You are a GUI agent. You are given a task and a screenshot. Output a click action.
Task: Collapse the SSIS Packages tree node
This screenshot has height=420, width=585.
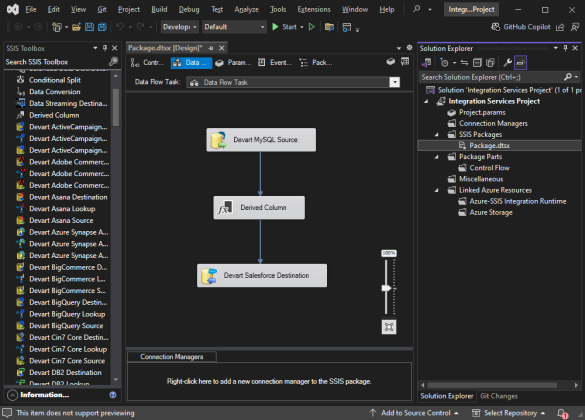(x=437, y=135)
